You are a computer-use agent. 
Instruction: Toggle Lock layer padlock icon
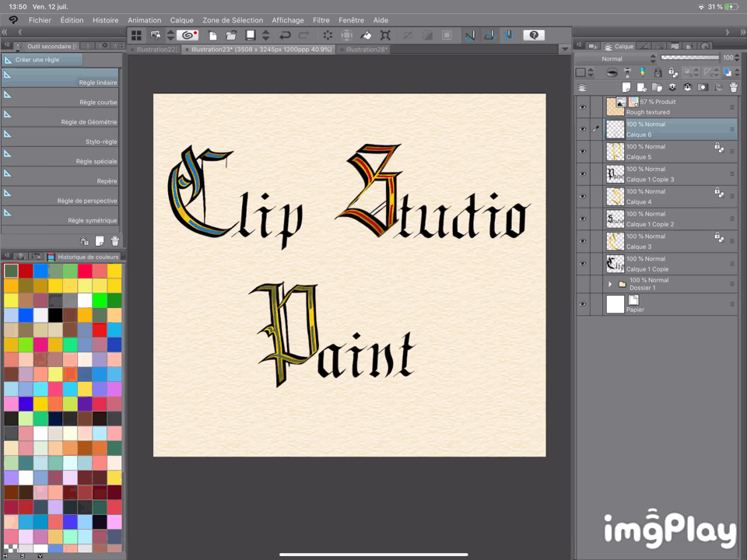pos(658,72)
